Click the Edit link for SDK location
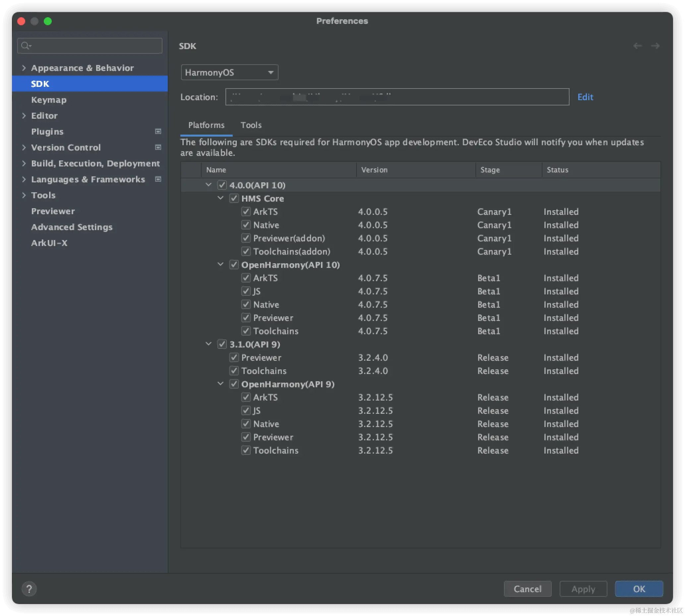685x616 pixels. [x=585, y=97]
